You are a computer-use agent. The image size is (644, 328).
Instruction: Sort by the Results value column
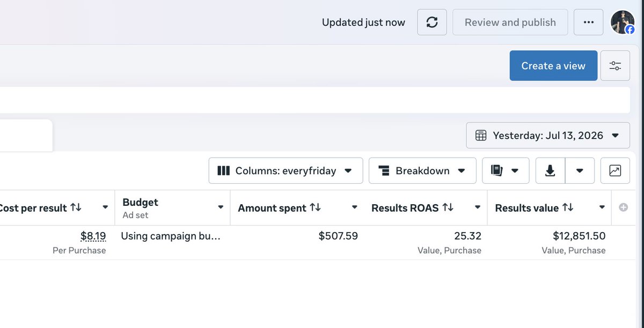click(x=568, y=207)
